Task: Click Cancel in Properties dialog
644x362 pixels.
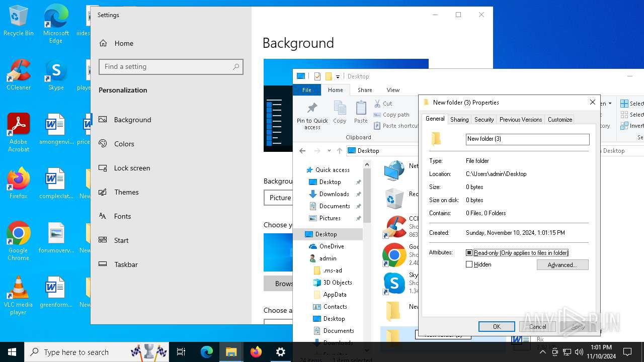Action: tap(537, 327)
